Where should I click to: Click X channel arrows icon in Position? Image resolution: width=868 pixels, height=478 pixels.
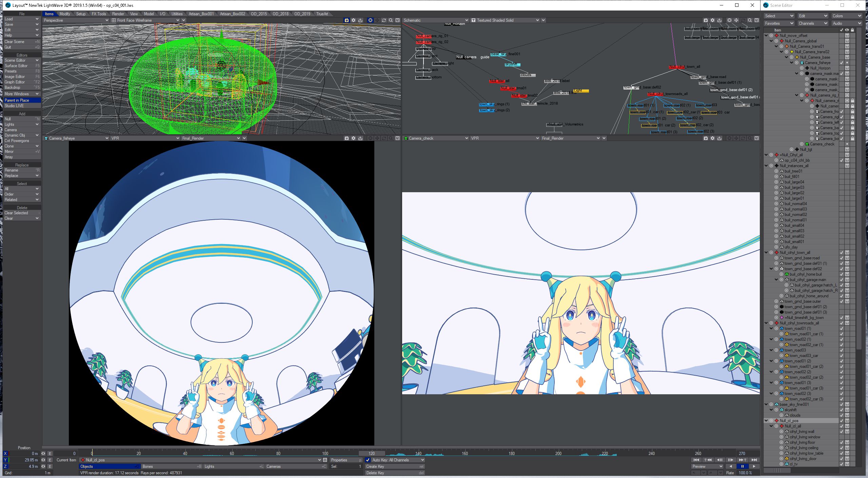(x=43, y=454)
